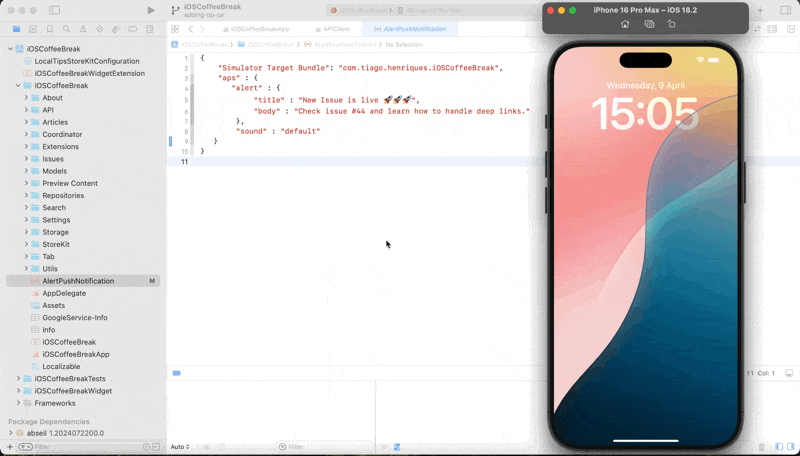The width and height of the screenshot is (800, 456).
Task: Delete console output with trash icon
Action: [x=762, y=447]
